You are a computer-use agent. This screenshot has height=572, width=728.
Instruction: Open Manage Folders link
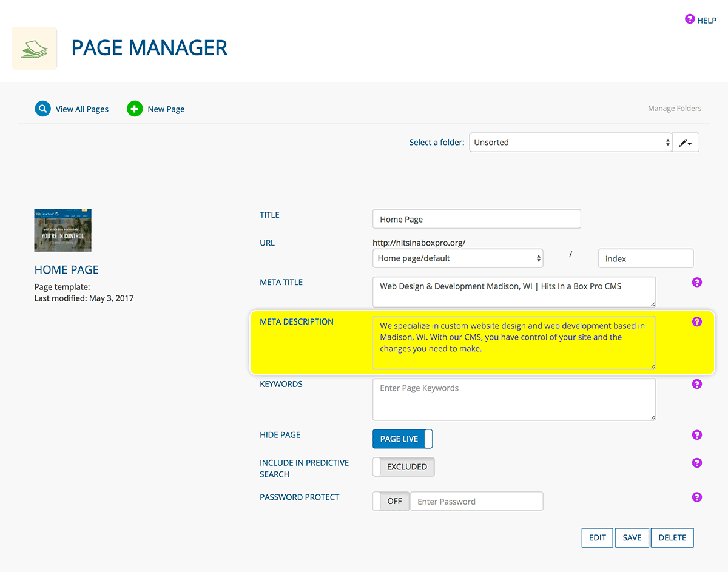coord(675,109)
